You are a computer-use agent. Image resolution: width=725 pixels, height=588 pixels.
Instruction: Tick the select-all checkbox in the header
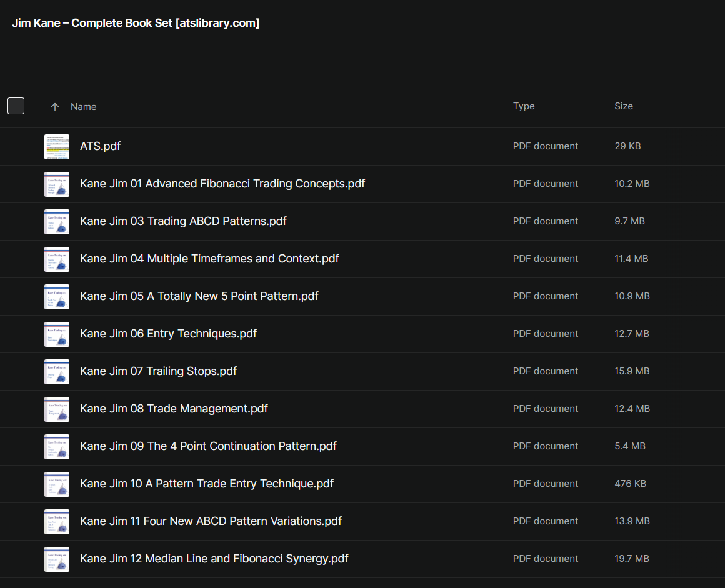point(16,106)
